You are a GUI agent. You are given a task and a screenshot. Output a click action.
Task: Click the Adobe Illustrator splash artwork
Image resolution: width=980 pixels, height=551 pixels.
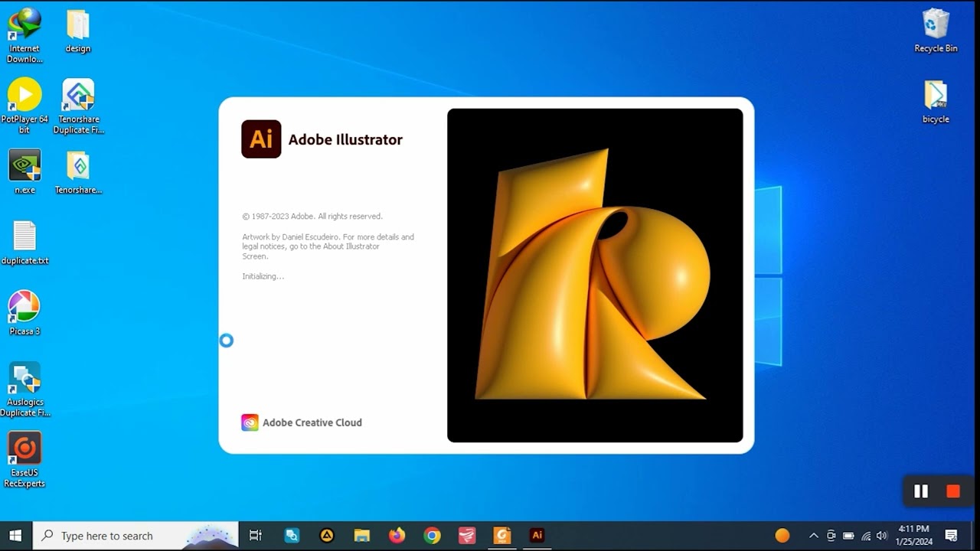pos(595,275)
